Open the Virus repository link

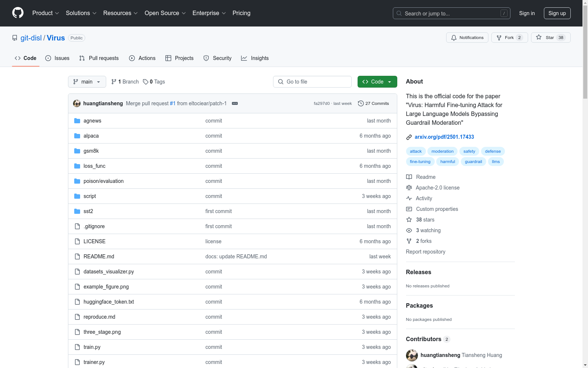(x=56, y=38)
